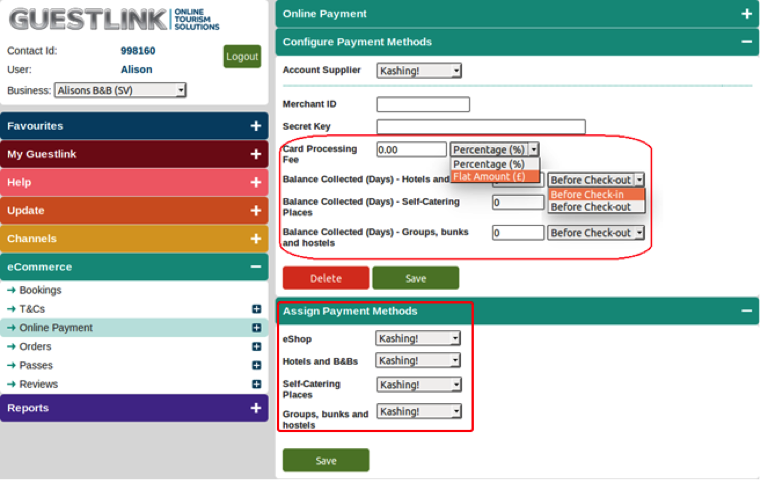
Task: Collapse Configure Payment Methods panel minus
Action: coord(746,42)
